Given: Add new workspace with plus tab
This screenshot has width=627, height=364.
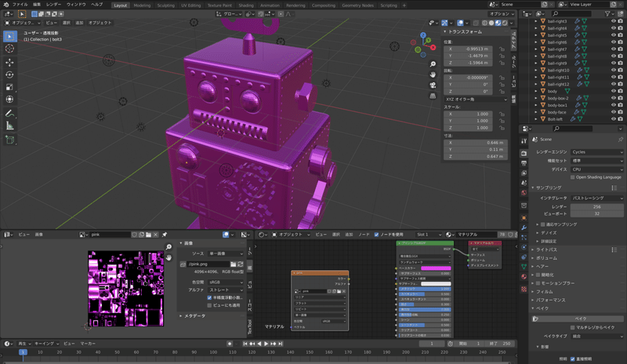Looking at the screenshot, I should (404, 5).
